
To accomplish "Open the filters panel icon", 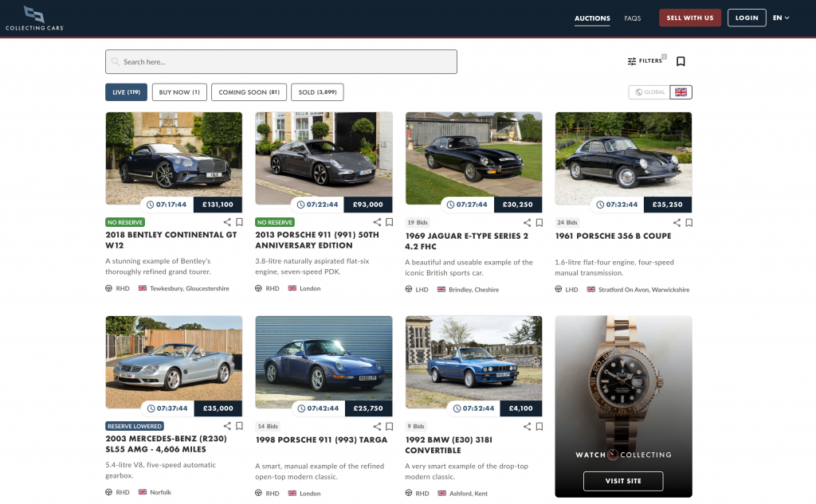I will tap(632, 61).
